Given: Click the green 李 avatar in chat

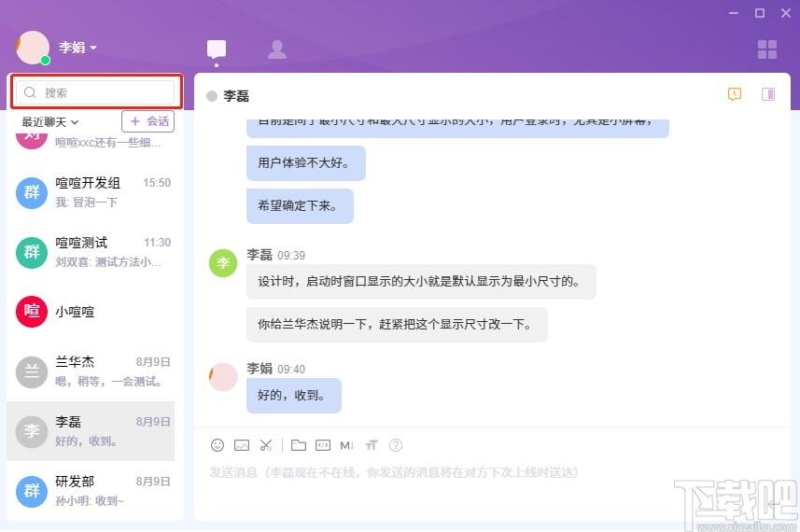Looking at the screenshot, I should click(x=223, y=262).
